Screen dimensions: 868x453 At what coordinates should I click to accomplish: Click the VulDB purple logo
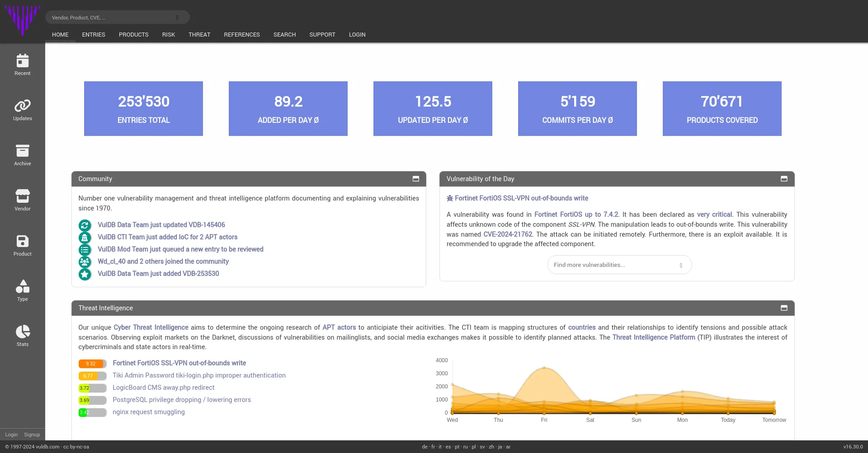22,20
